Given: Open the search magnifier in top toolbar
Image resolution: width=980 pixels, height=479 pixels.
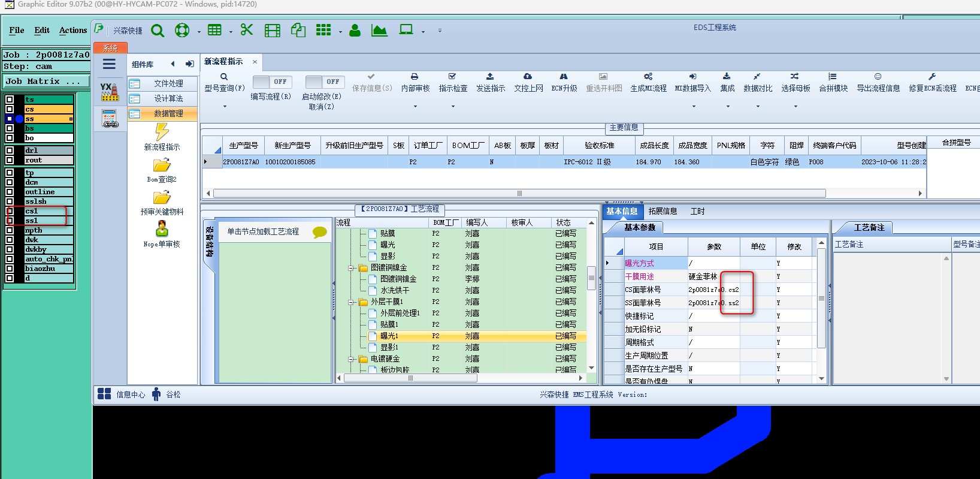Looking at the screenshot, I should [158, 31].
